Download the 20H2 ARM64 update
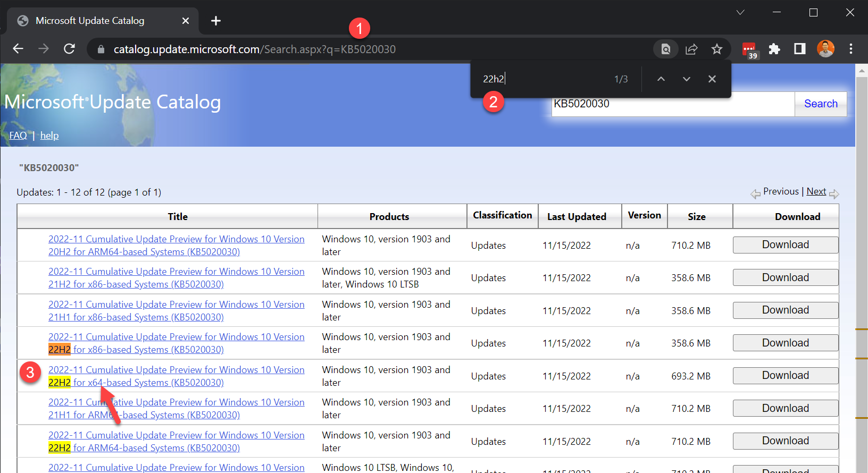This screenshot has height=473, width=868. [x=786, y=245]
